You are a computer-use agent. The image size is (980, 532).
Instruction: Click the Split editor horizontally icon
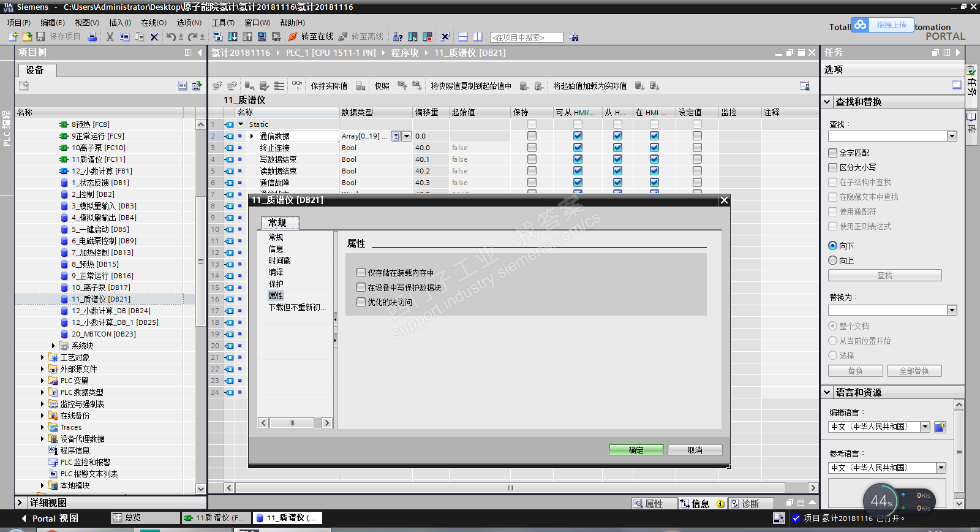pyautogui.click(x=463, y=37)
